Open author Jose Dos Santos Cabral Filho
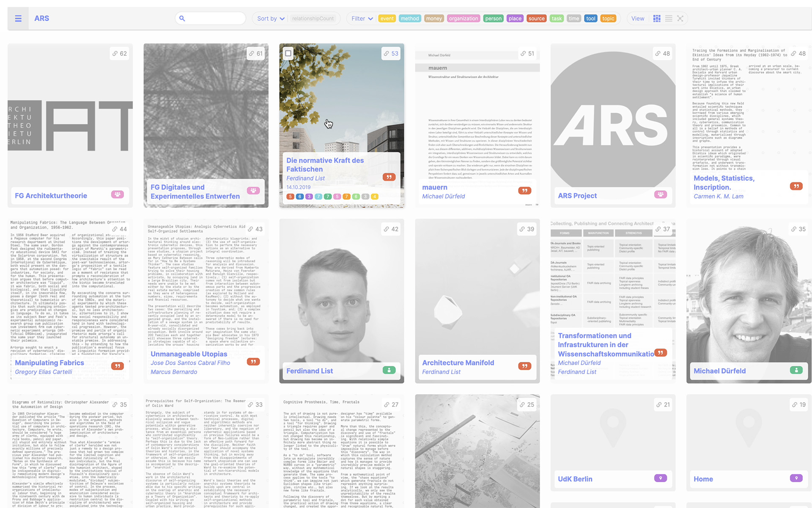 click(190, 363)
